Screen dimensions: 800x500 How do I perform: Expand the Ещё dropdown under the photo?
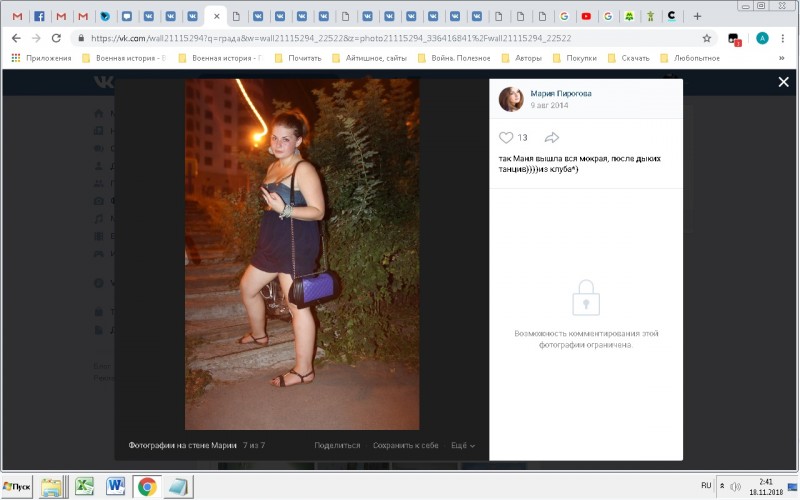pos(462,445)
